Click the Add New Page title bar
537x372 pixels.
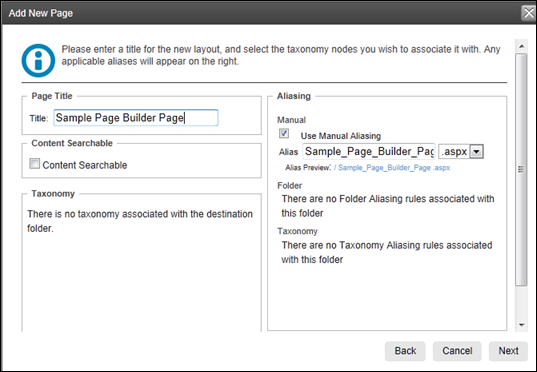[x=260, y=13]
